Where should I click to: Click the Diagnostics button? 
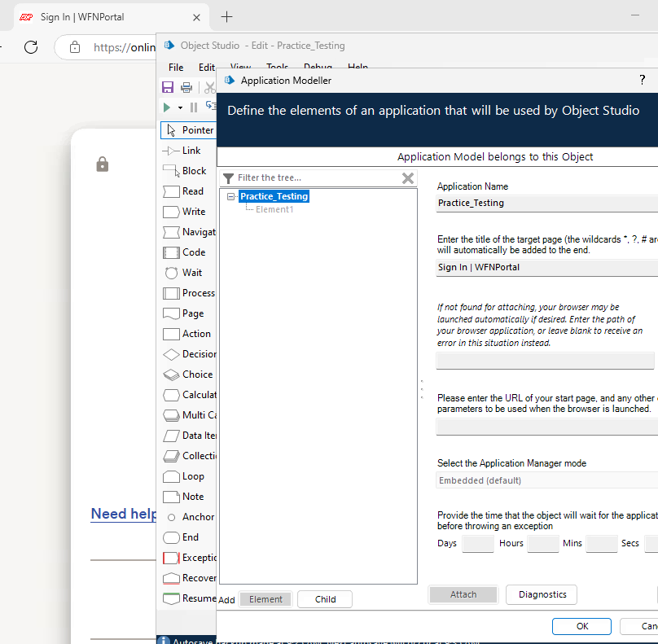coord(542,594)
